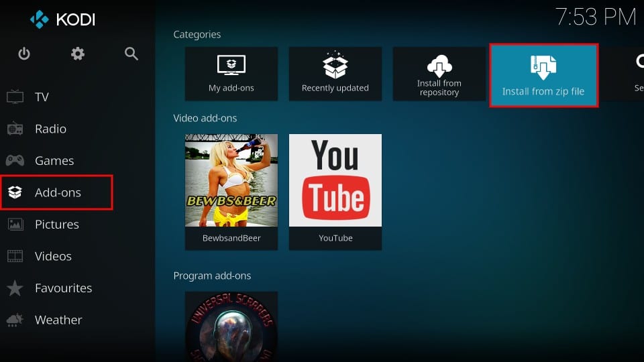Choose Install from repository label

pos(439,88)
